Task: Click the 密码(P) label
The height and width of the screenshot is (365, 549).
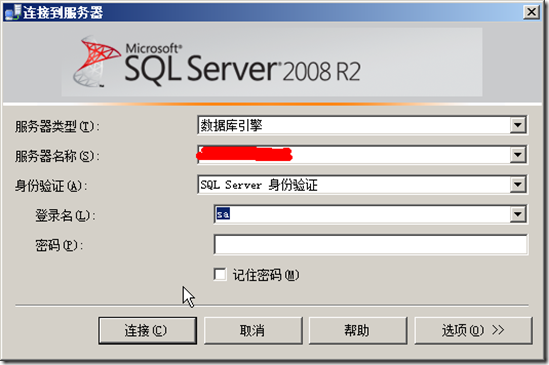Action: 59,245
